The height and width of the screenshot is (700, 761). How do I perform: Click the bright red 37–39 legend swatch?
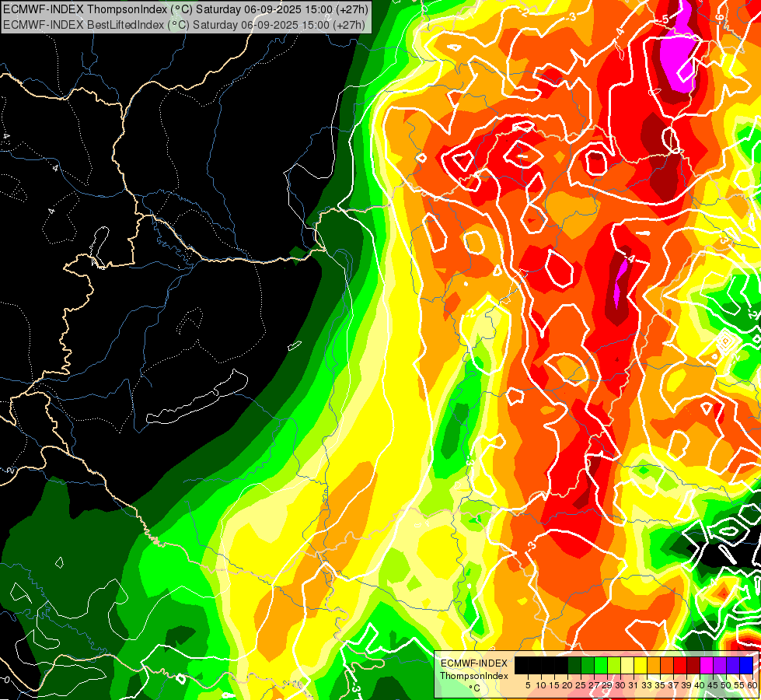(x=680, y=665)
